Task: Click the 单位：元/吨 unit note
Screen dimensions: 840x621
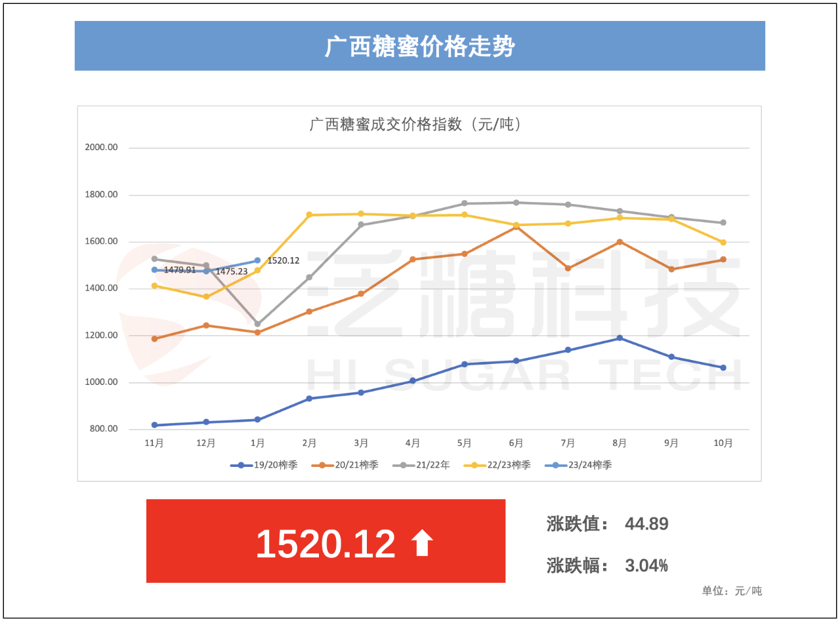Action: coord(732,591)
